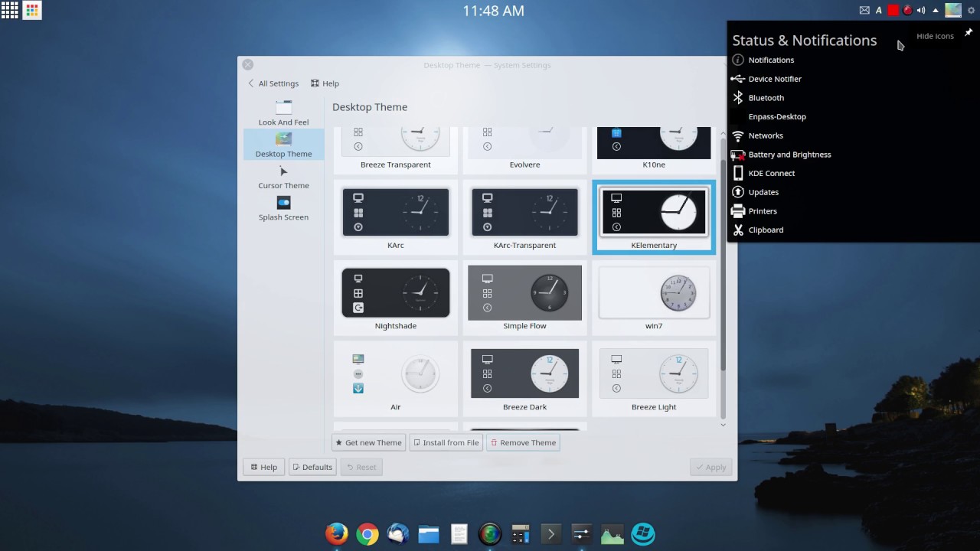Select Desktop Theme in sidebar

283,145
